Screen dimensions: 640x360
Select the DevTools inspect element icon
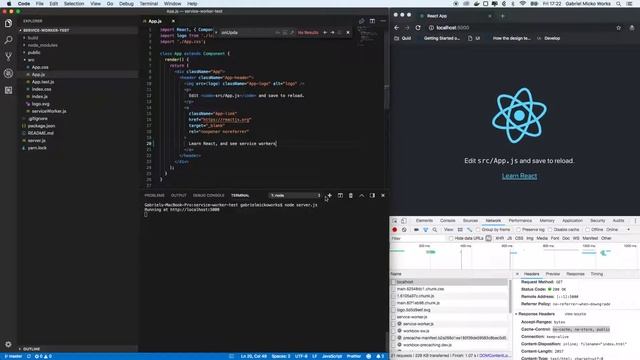click(x=395, y=221)
